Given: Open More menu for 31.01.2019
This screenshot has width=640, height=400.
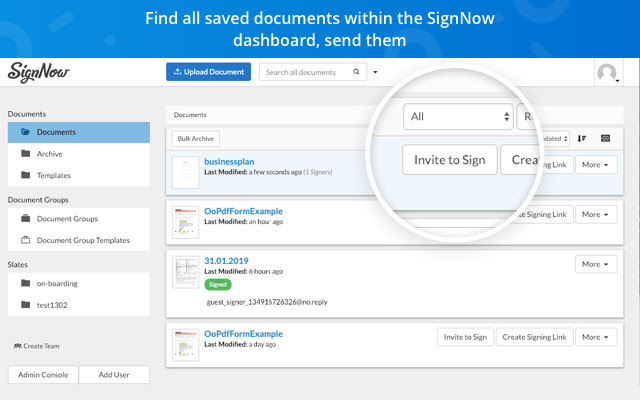Looking at the screenshot, I should point(596,264).
